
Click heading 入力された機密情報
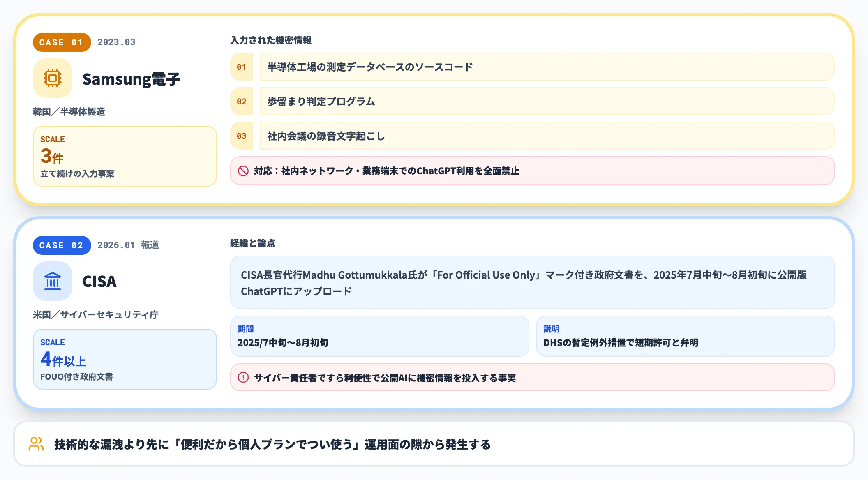[x=271, y=40]
